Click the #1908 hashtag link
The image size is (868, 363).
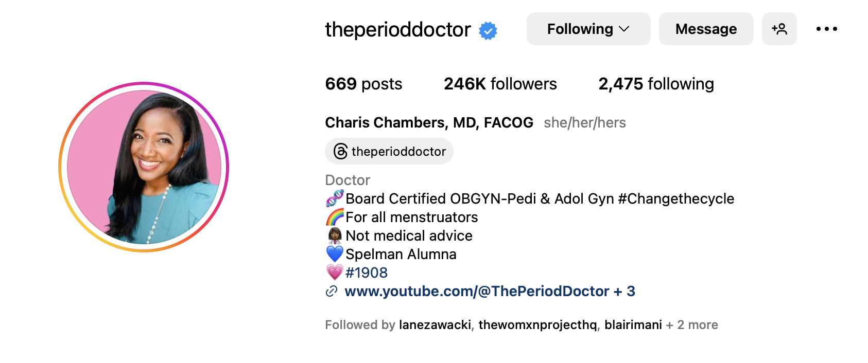pos(367,273)
